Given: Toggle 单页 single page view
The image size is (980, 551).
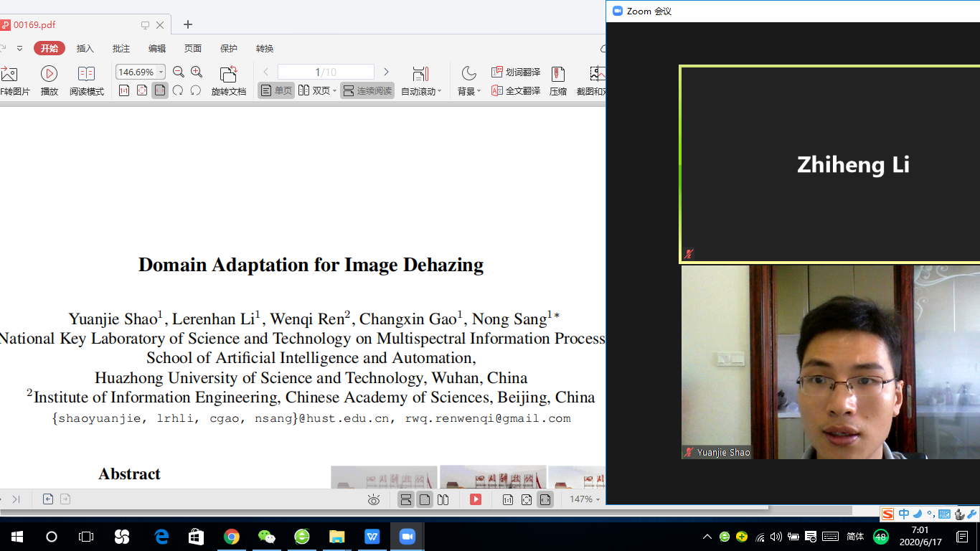Looking at the screenshot, I should [x=276, y=91].
